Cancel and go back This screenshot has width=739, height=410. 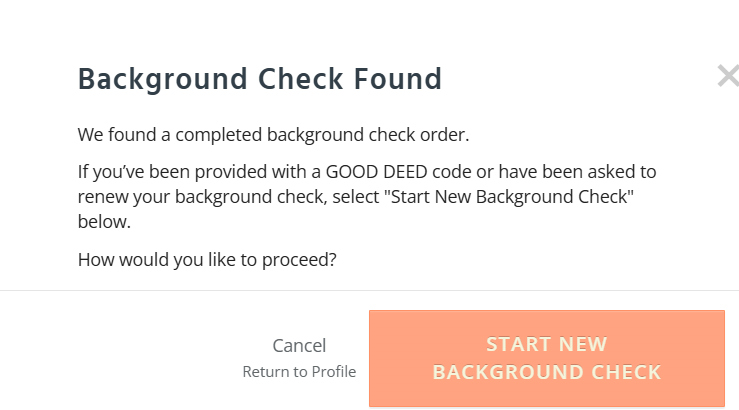pos(299,346)
